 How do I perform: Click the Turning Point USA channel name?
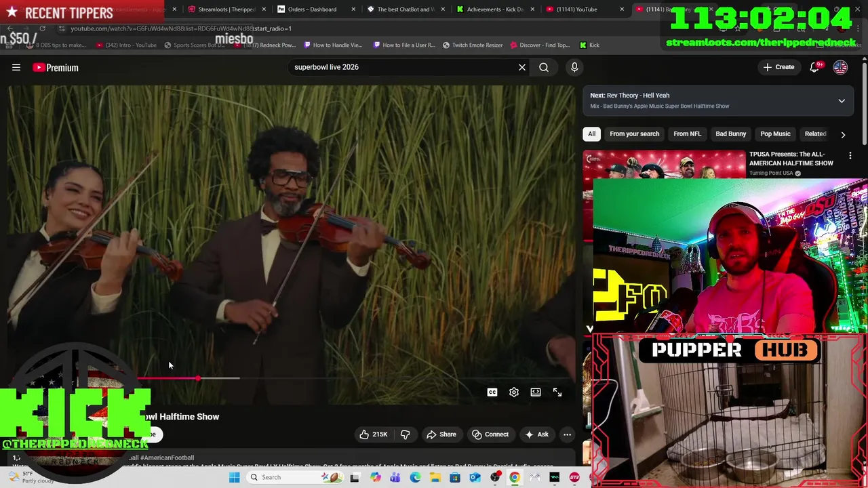[771, 174]
